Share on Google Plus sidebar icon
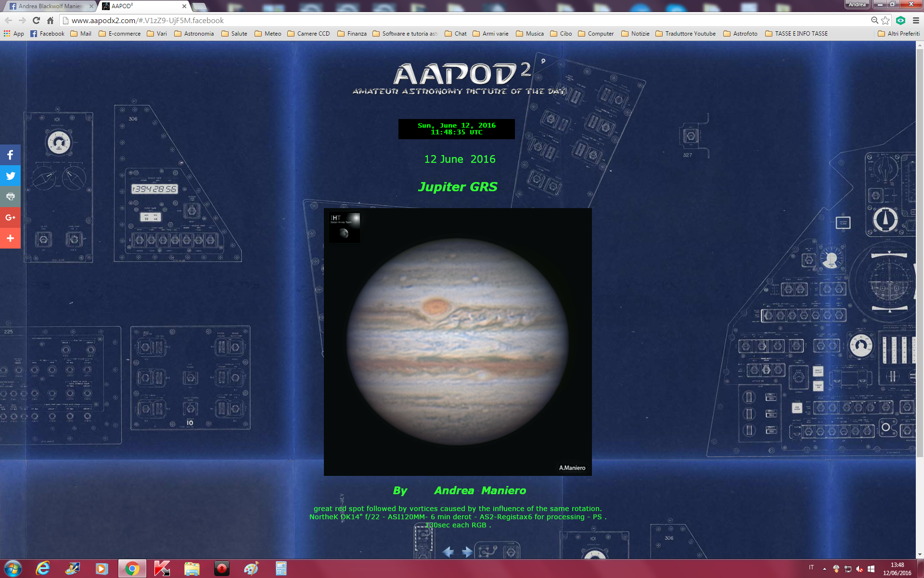This screenshot has height=578, width=924. (10, 217)
